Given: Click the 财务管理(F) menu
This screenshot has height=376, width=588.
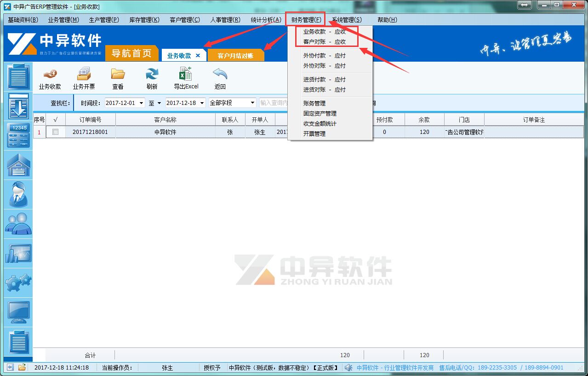Looking at the screenshot, I should tap(306, 20).
